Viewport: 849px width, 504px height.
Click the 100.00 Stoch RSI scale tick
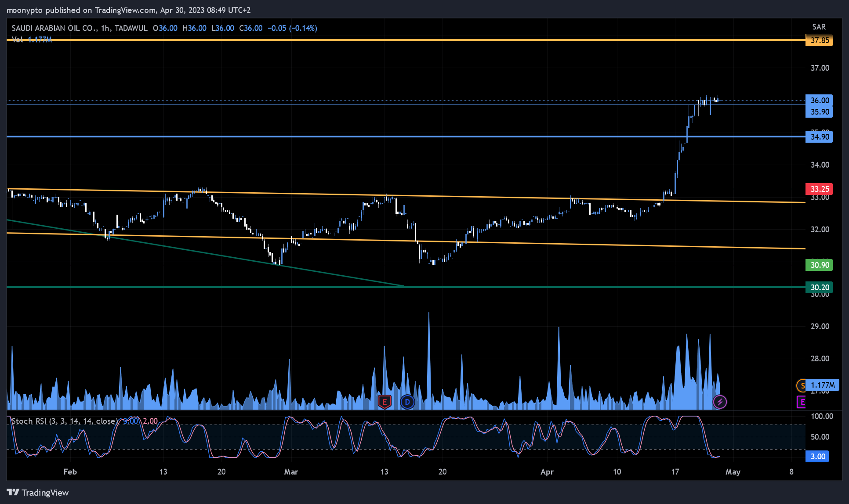coord(822,416)
